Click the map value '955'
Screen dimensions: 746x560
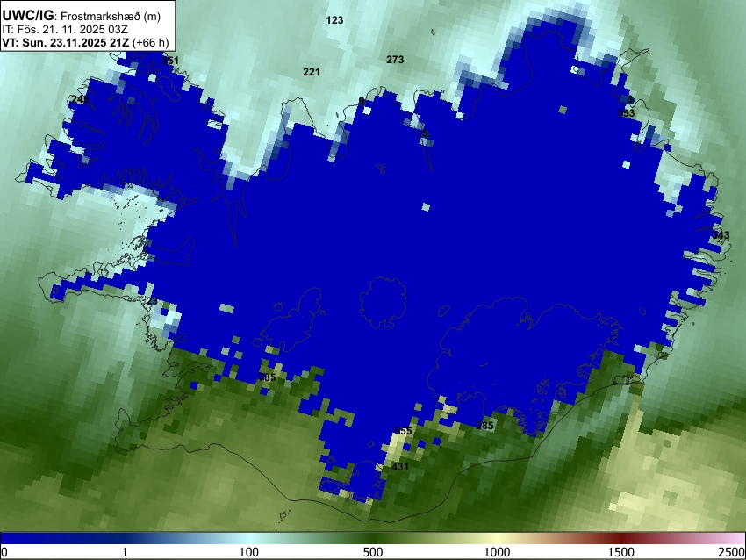tap(403, 431)
